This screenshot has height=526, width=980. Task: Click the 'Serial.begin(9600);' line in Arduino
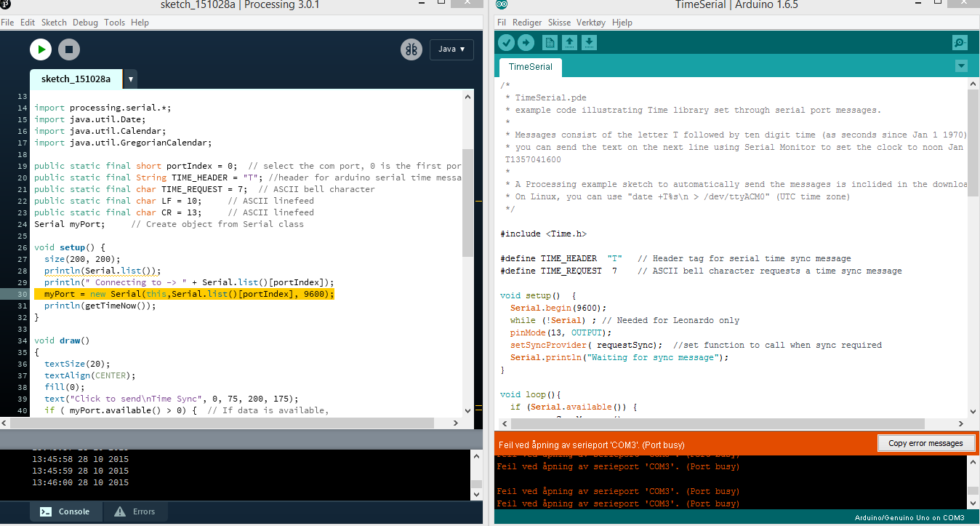click(558, 308)
